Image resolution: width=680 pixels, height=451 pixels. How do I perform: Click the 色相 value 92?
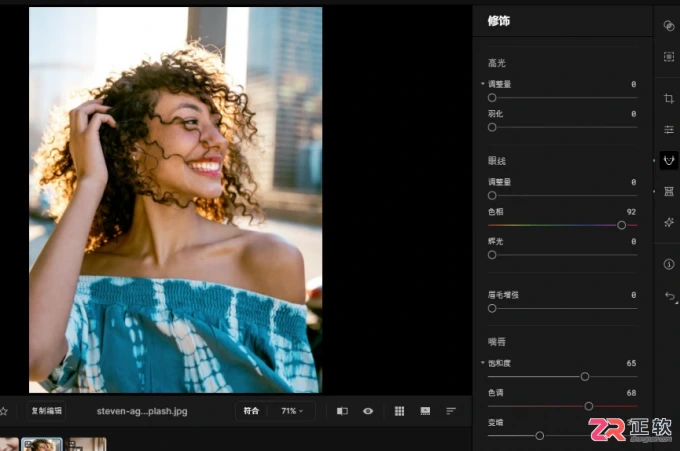631,212
